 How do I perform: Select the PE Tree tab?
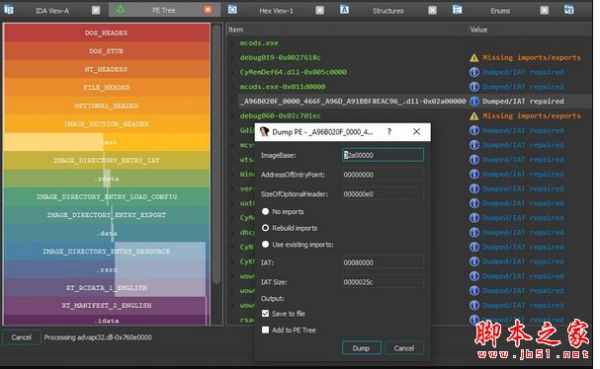click(x=164, y=10)
